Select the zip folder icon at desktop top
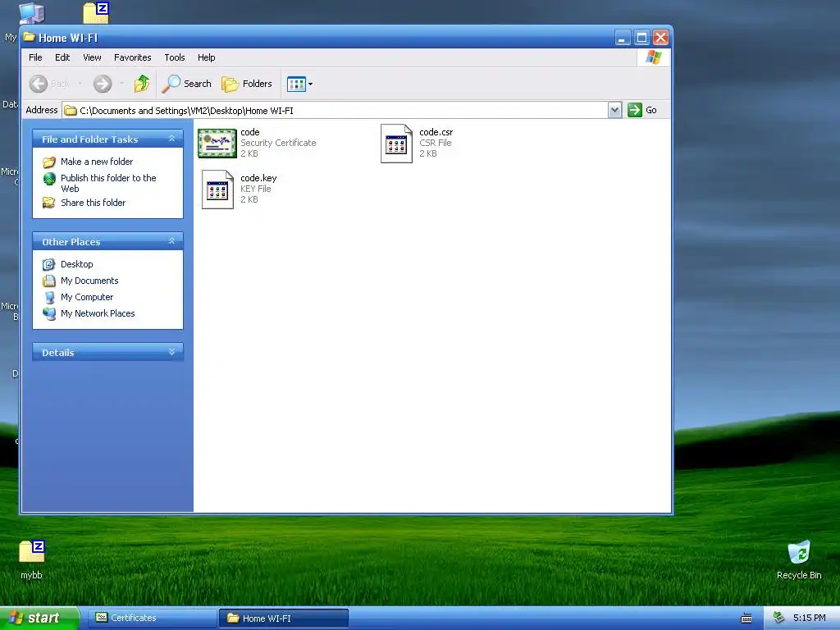Screen dimensions: 840x630 click(x=97, y=13)
